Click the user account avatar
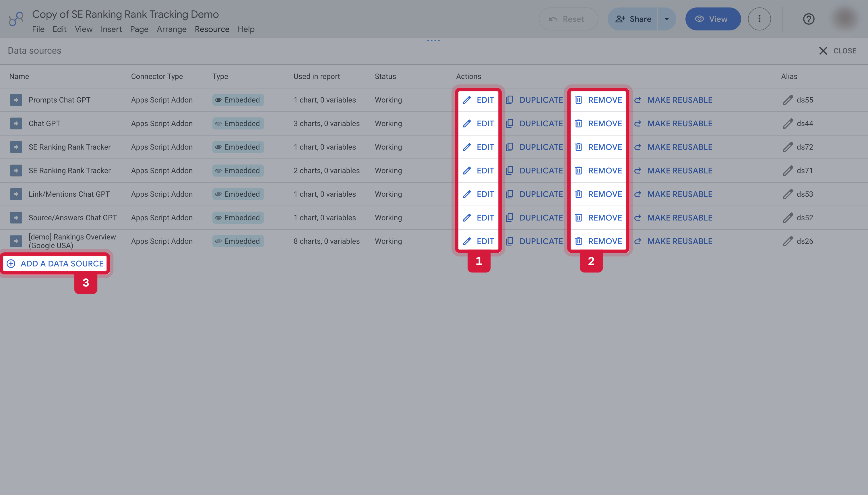 (x=846, y=19)
